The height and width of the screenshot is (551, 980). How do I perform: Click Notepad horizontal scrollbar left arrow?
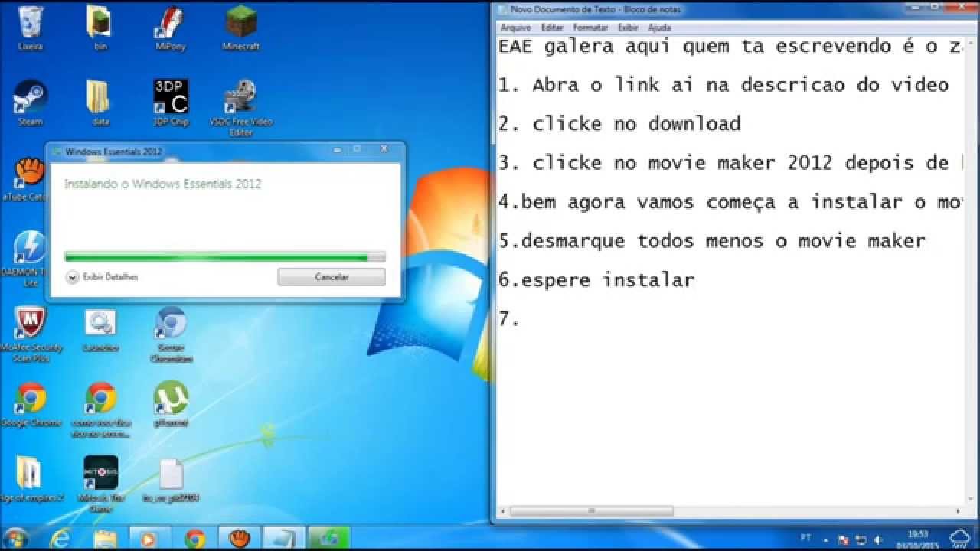click(503, 511)
